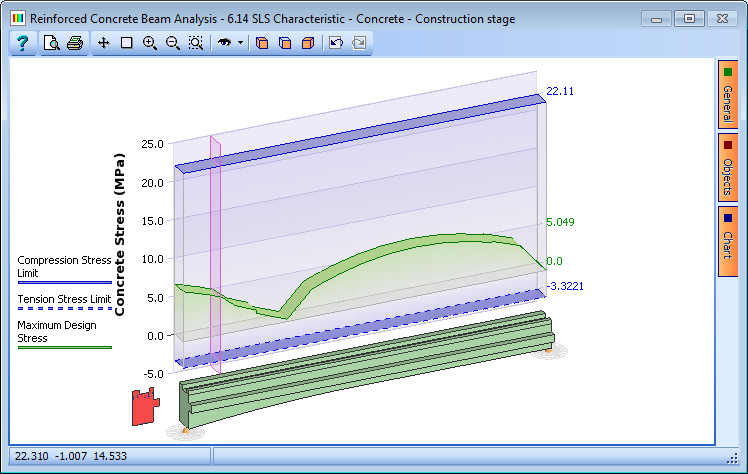Viewport: 748px width, 474px height.
Task: Click the magenta section position marker plane
Action: (216, 254)
